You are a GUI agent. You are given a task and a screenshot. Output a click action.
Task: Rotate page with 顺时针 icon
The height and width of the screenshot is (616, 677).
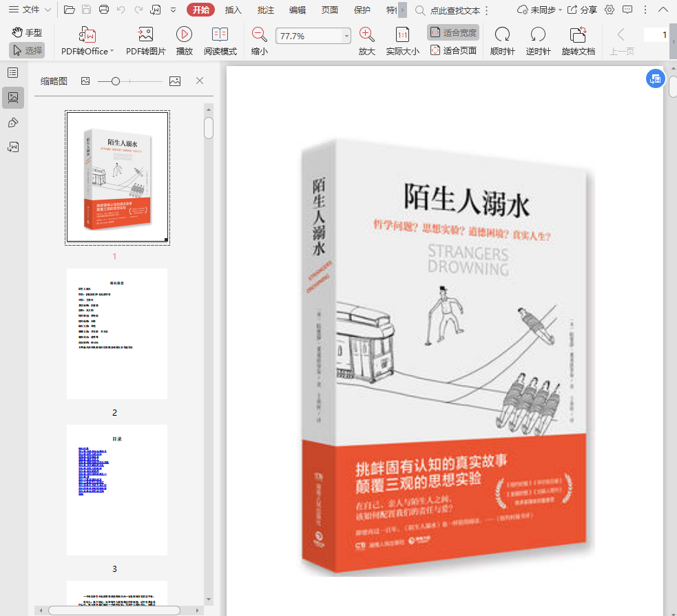502,35
